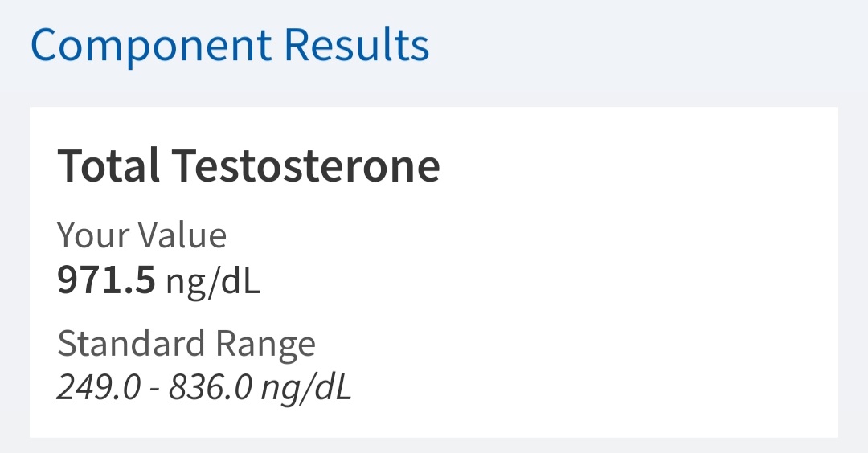The image size is (868, 453).
Task: Click the word Total in the title
Action: pos(108,166)
